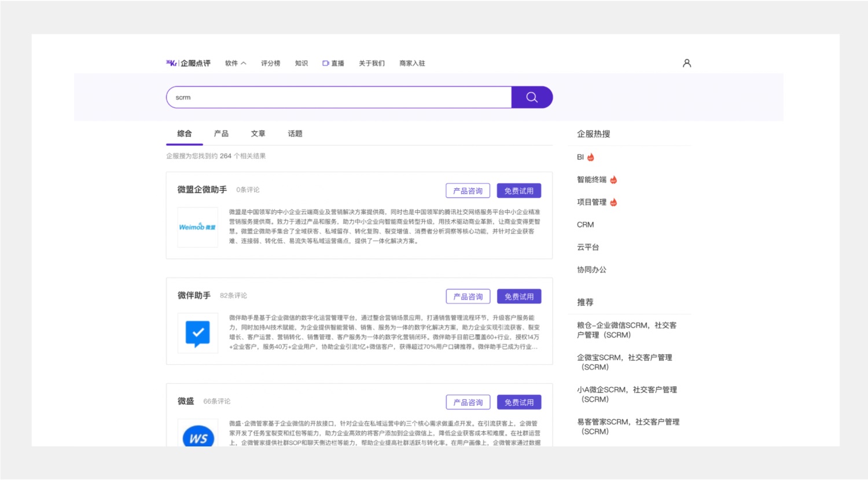Select the 综合 tab
Image resolution: width=868 pixels, height=480 pixels.
[x=185, y=134]
